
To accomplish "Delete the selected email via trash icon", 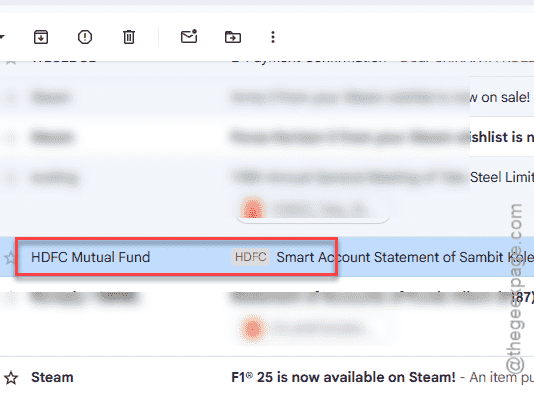I will (x=129, y=37).
